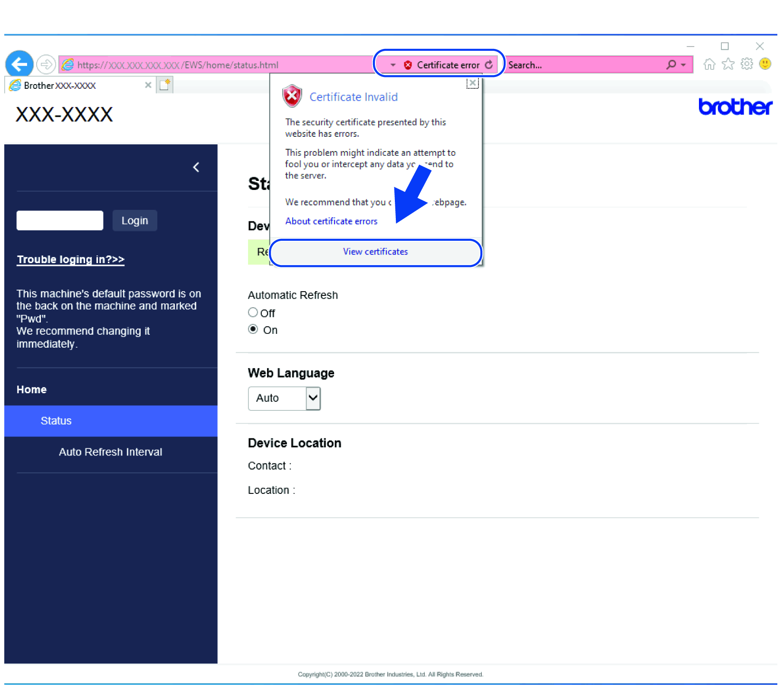Open the Web Language Auto dropdown
Image resolution: width=784 pixels, height=691 pixels.
(284, 398)
